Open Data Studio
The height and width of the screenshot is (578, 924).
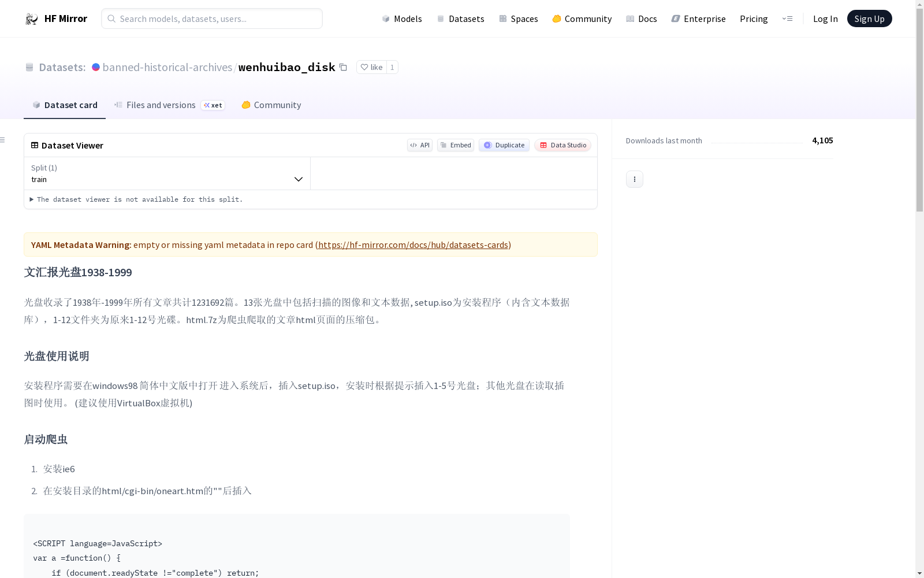(563, 145)
